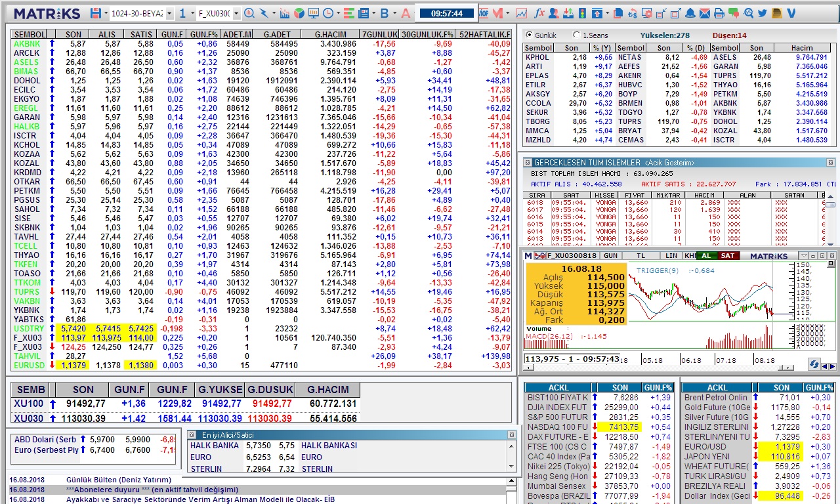Click the blue clock icon
The image size is (840, 504).
[327, 13]
